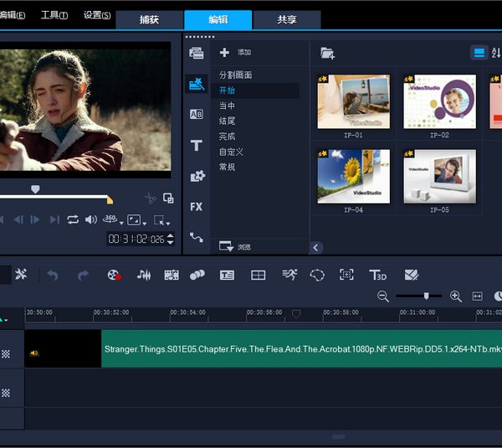Screen dimensions: 502x448
Task: Open the Motion path library icon
Action: (196, 237)
